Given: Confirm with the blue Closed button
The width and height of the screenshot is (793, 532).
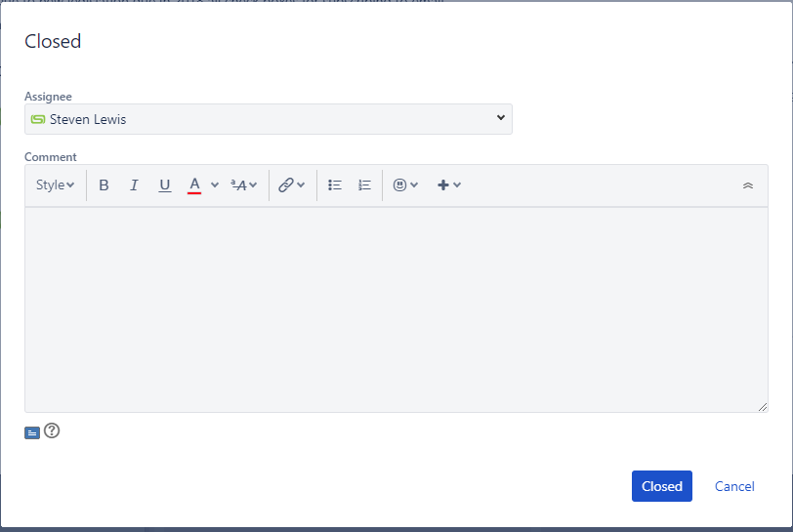Looking at the screenshot, I should click(662, 486).
